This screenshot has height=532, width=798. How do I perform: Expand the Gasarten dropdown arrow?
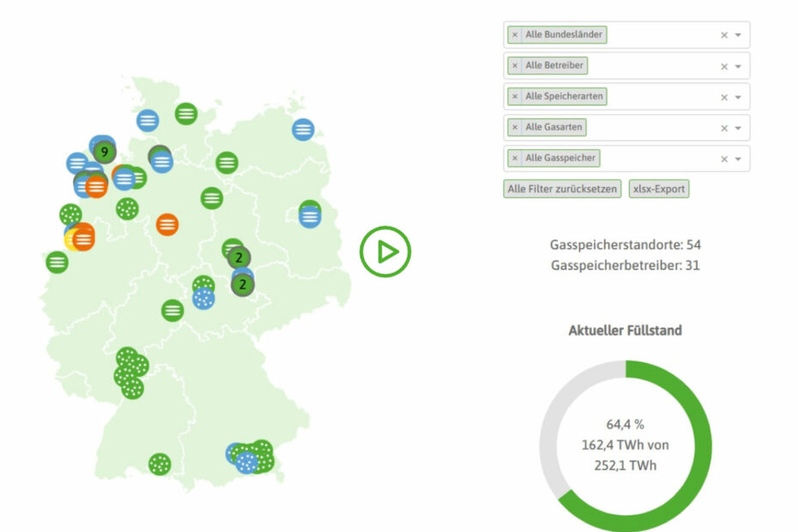coord(738,129)
